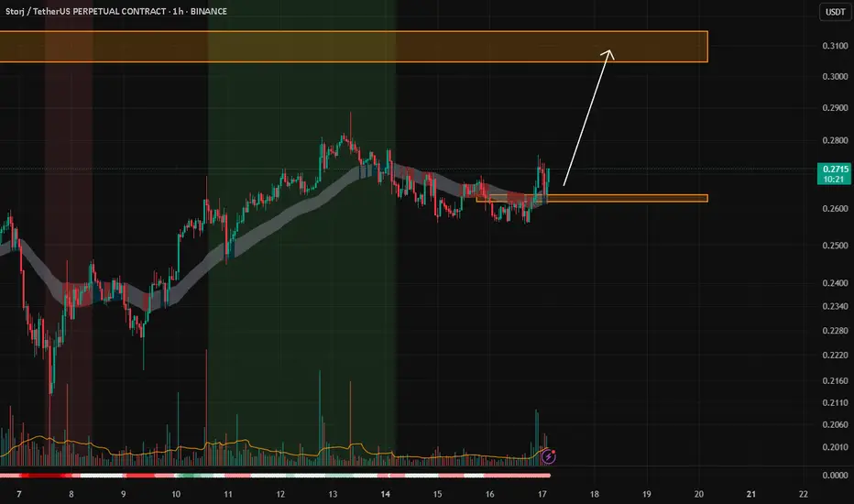Click date 18 on time axis
The image size is (854, 504).
(594, 494)
